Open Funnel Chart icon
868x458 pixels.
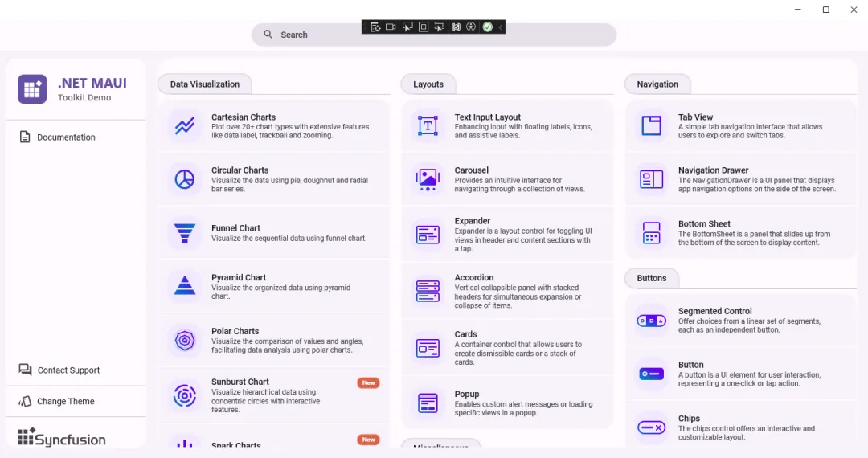click(184, 233)
